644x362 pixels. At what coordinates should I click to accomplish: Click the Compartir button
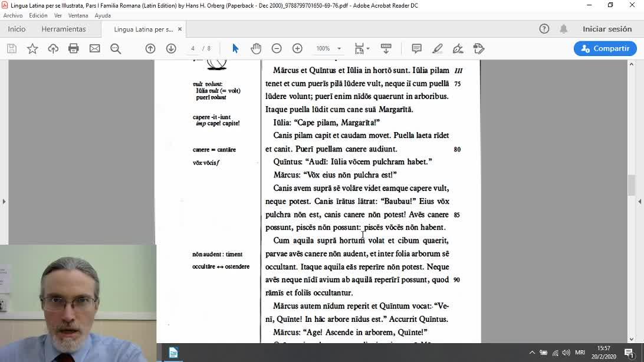(605, 48)
